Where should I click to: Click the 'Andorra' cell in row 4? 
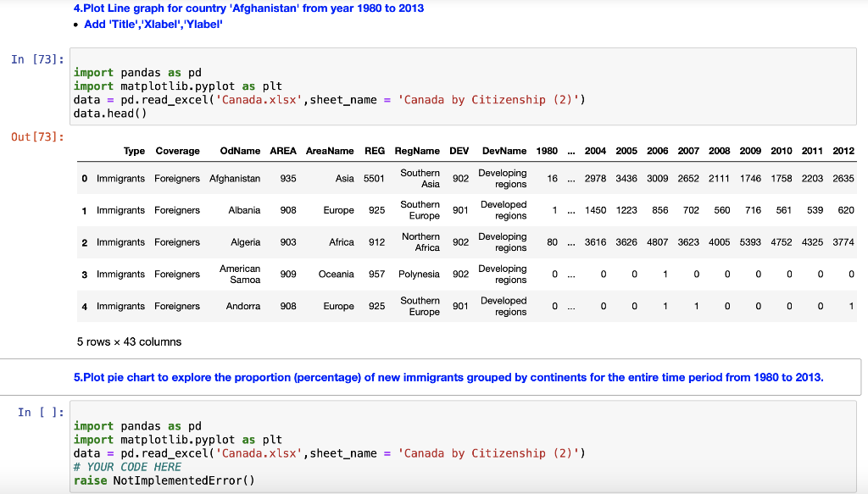[x=243, y=306]
